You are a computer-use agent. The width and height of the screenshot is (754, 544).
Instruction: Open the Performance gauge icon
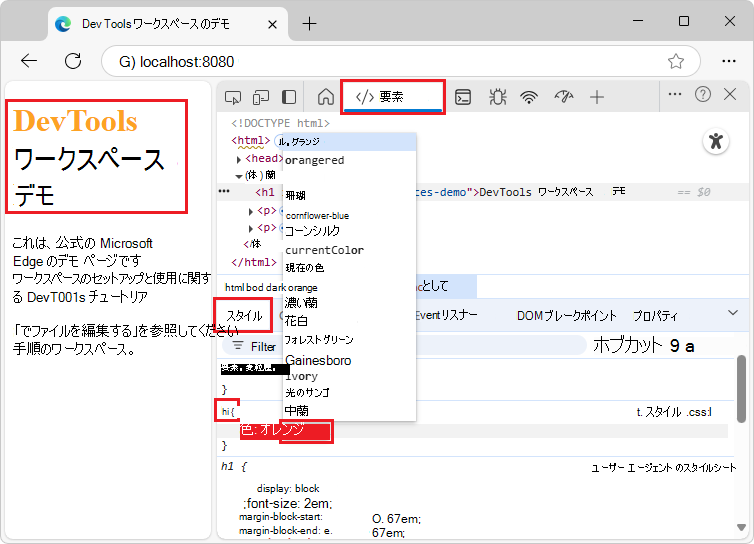point(563,97)
